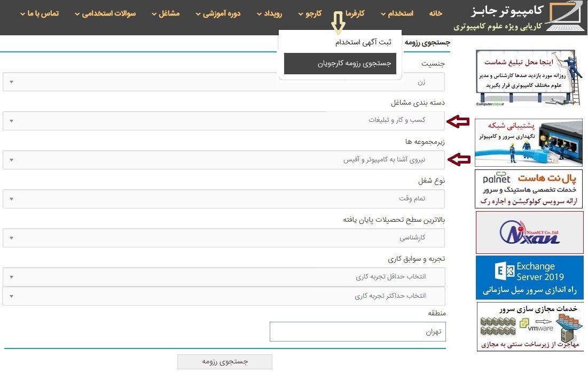Click the chevron beside کارجو in navbar

[300, 14]
